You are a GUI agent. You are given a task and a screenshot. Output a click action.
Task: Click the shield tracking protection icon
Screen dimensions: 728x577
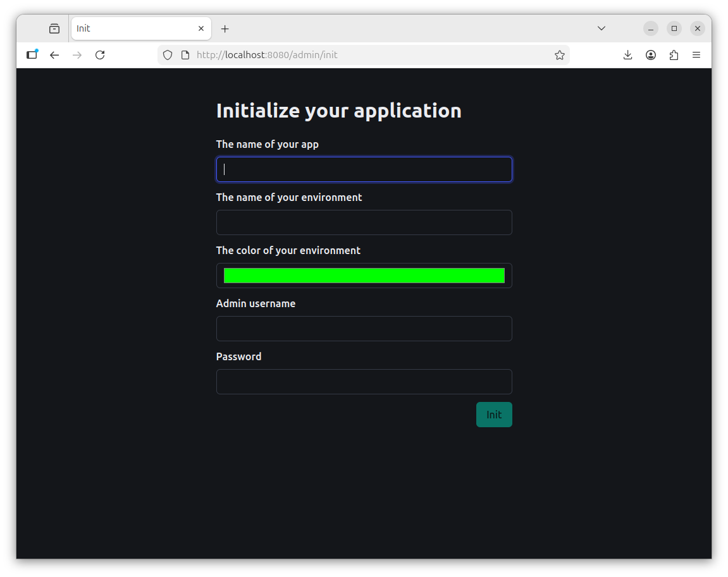[x=167, y=55]
